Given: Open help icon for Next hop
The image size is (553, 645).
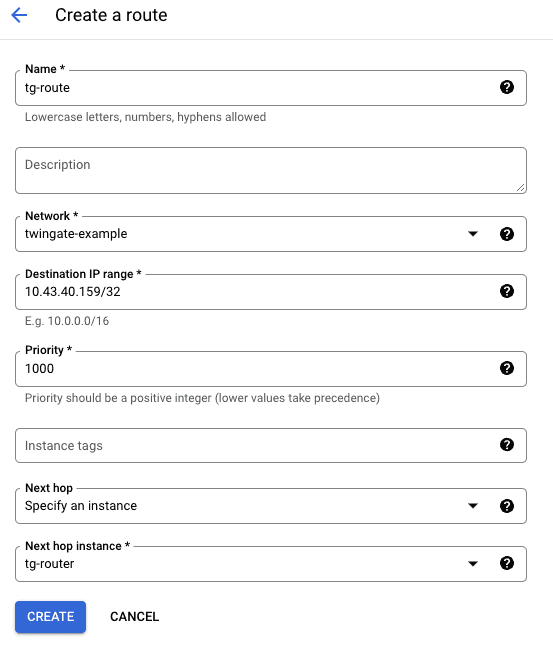Looking at the screenshot, I should 507,506.
